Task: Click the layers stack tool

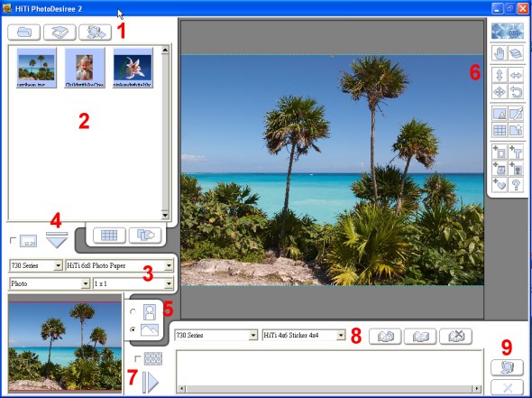Action: [516, 53]
